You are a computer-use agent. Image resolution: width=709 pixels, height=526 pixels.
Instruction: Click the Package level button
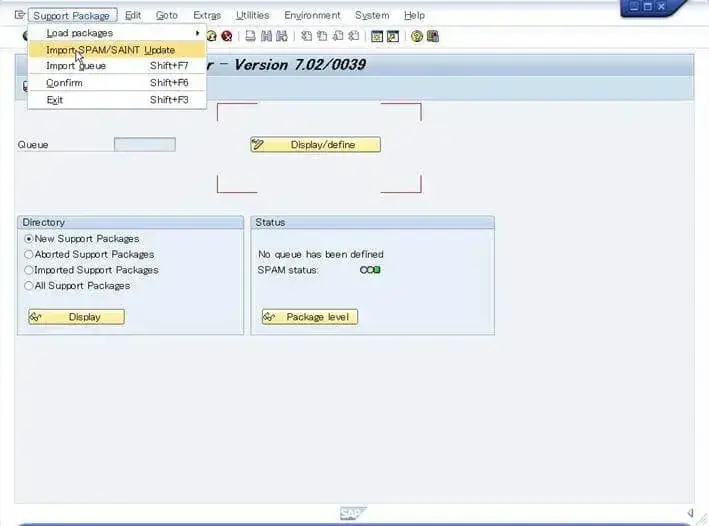(x=310, y=317)
